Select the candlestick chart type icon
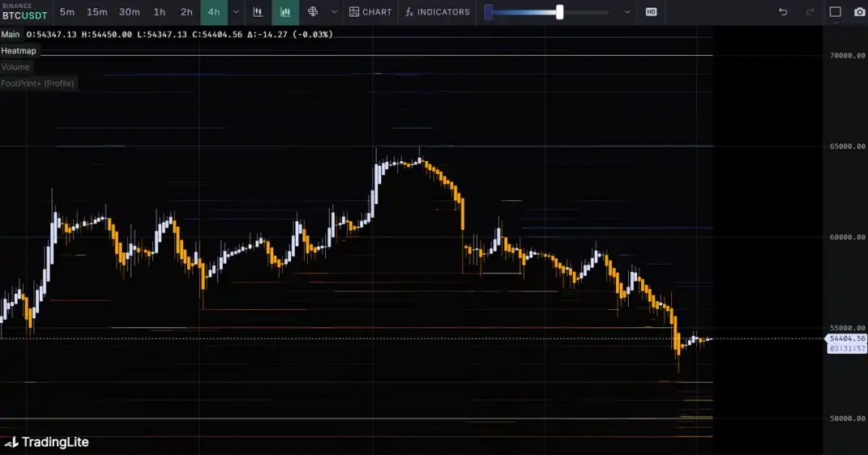This screenshot has width=868, height=455. click(x=258, y=12)
